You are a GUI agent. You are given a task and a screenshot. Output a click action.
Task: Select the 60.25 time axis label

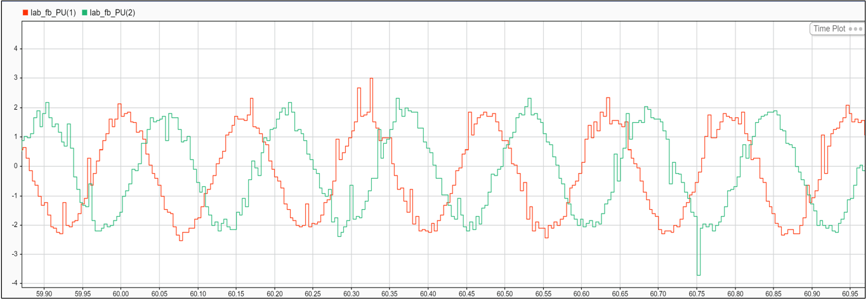click(x=312, y=294)
